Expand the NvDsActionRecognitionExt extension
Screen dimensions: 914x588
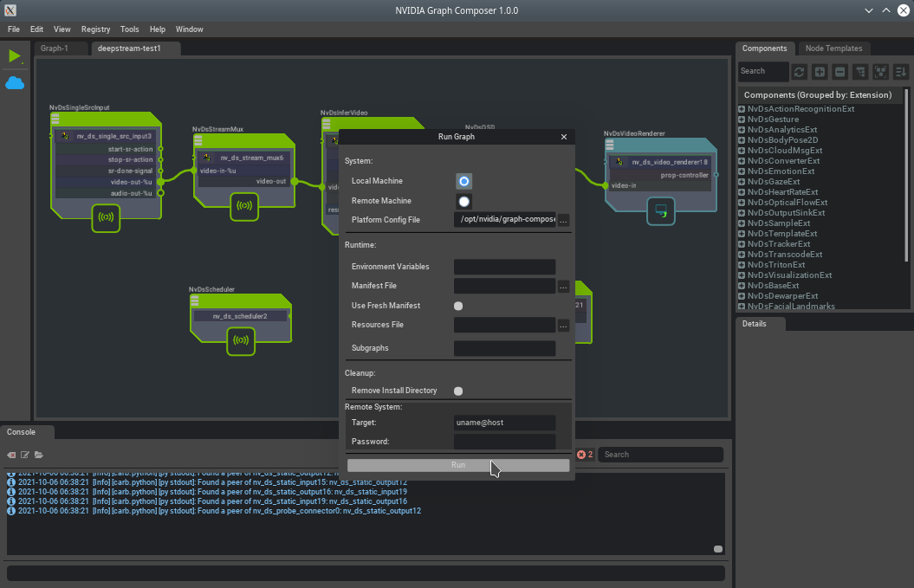tap(742, 109)
